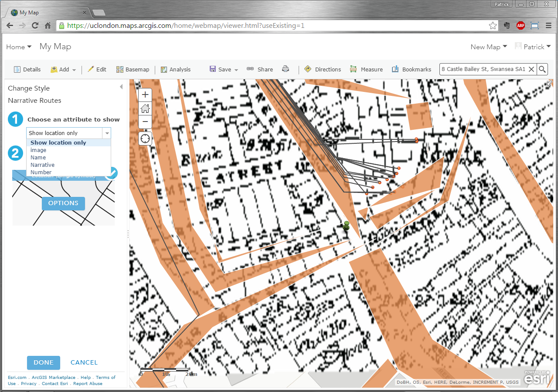Open Bookmarks from the toolbar

point(412,69)
